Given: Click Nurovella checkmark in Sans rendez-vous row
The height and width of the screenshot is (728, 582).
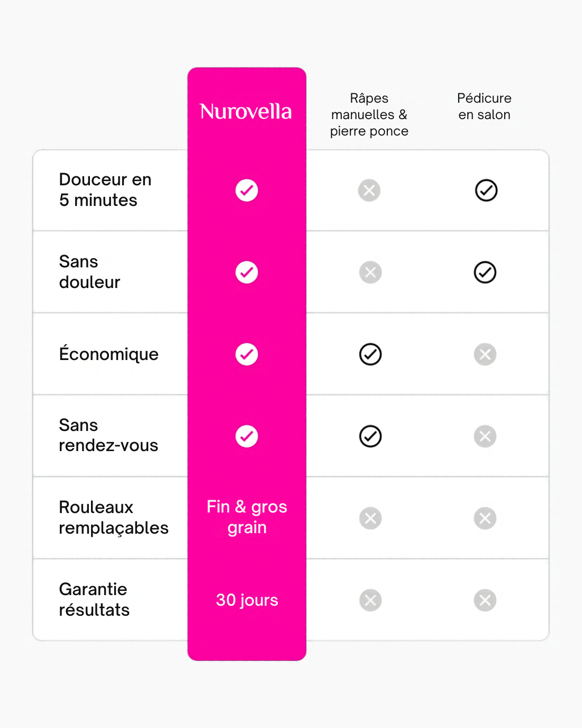Looking at the screenshot, I should tap(247, 436).
